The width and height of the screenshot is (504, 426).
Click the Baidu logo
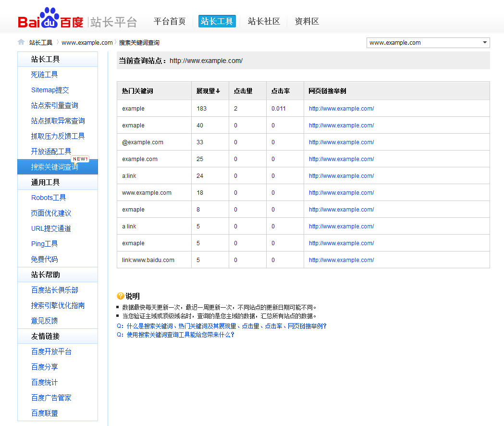[x=50, y=19]
